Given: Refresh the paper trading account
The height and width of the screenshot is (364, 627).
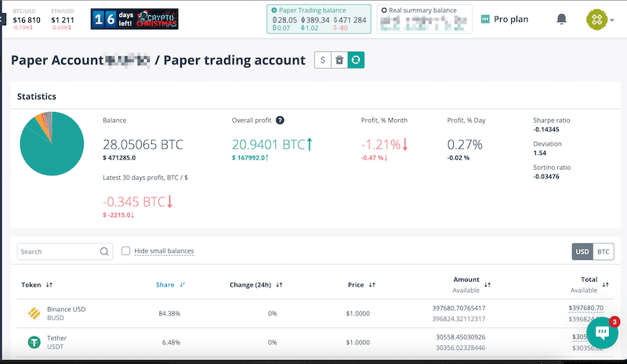Looking at the screenshot, I should [356, 60].
